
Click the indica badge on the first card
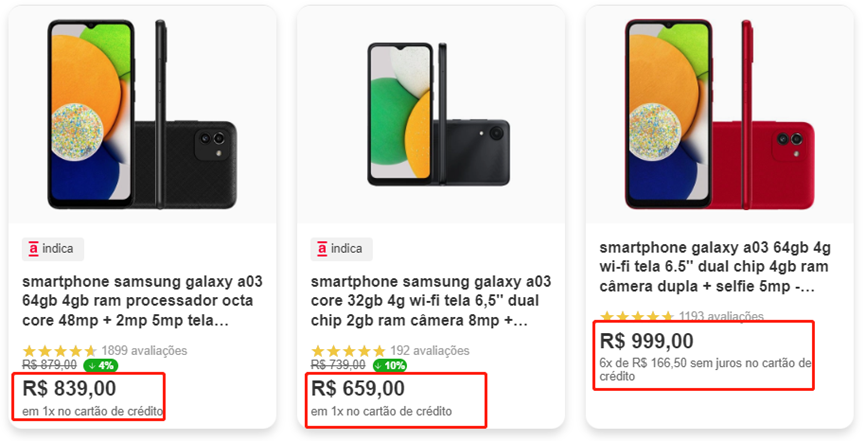(x=53, y=249)
